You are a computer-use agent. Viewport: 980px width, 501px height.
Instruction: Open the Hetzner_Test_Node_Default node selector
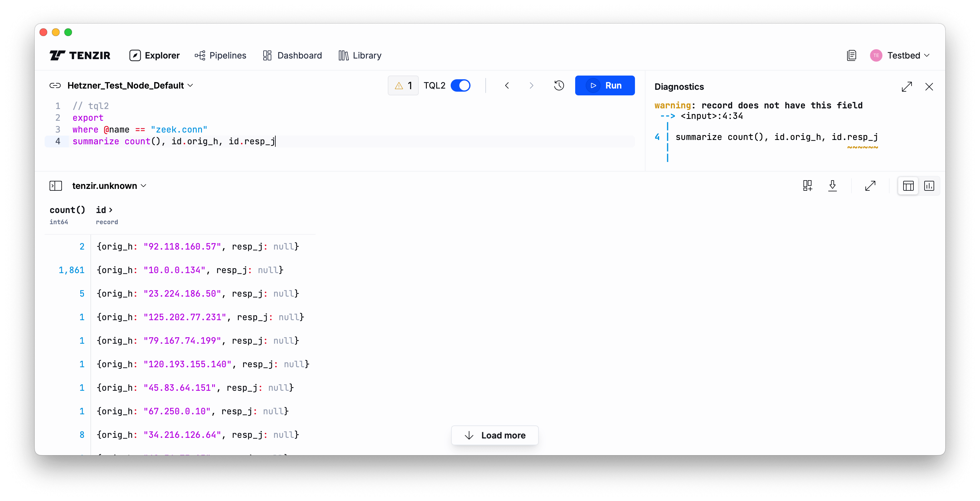coord(130,85)
